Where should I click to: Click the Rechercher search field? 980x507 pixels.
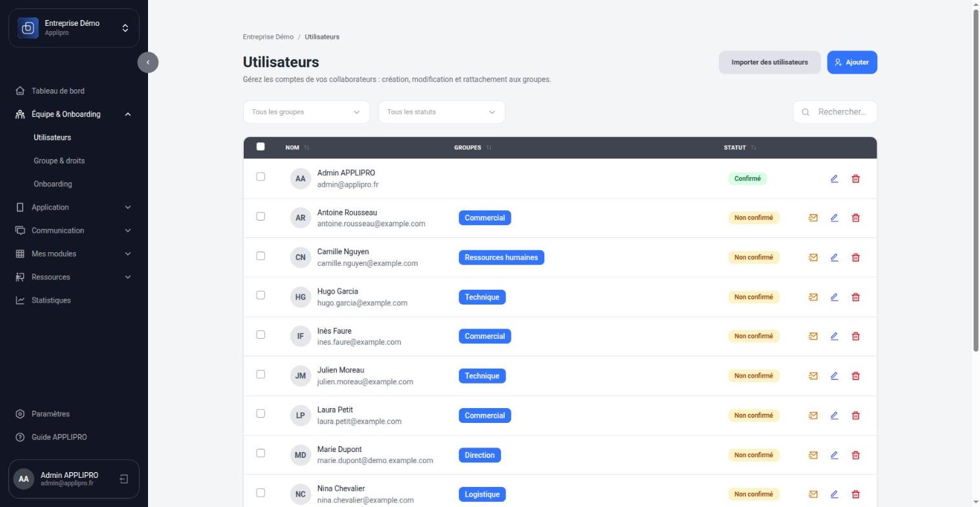(x=835, y=112)
